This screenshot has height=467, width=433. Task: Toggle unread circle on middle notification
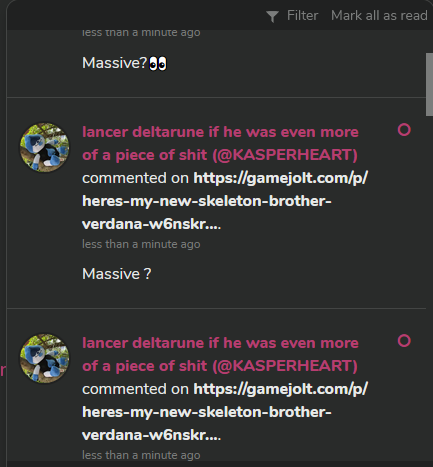(x=404, y=130)
